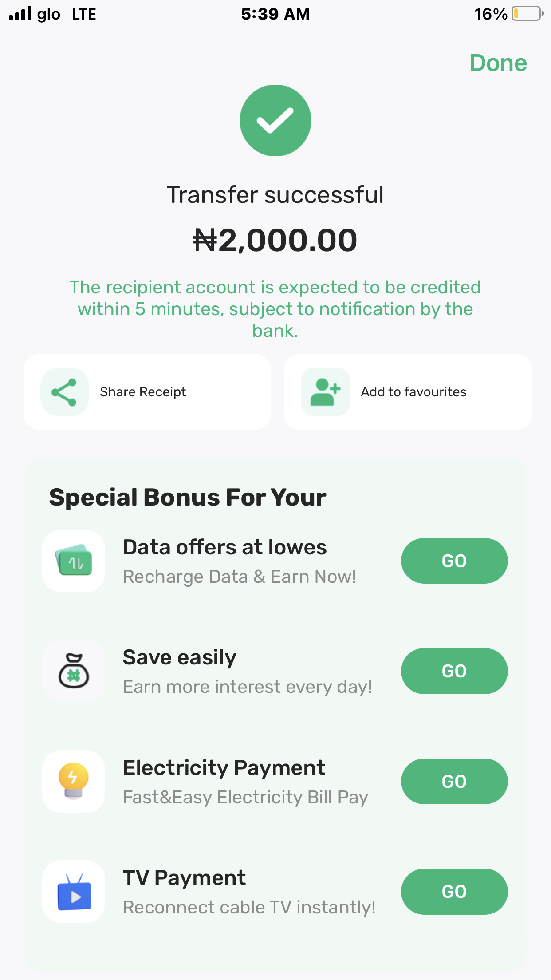Tap the green success checkmark icon

(275, 121)
